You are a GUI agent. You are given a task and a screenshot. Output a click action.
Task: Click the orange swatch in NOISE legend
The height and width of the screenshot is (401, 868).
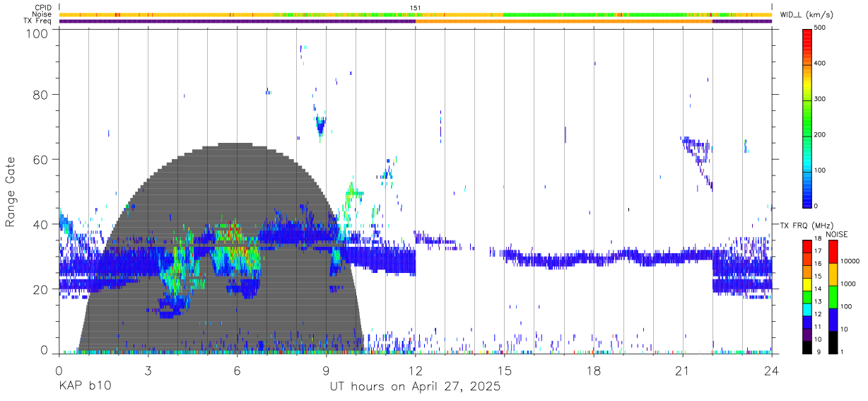pos(833,274)
